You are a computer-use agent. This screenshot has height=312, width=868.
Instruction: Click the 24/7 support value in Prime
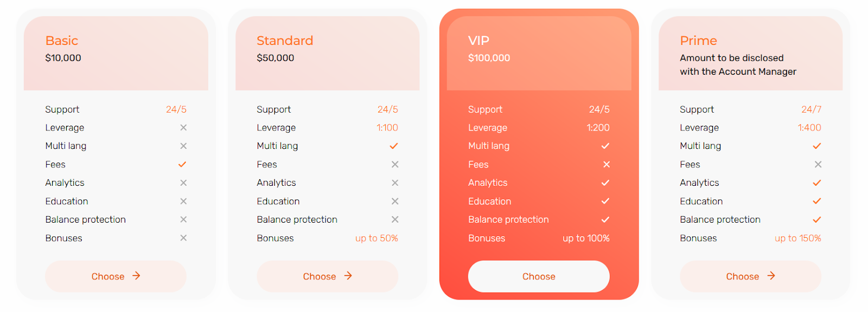click(812, 109)
